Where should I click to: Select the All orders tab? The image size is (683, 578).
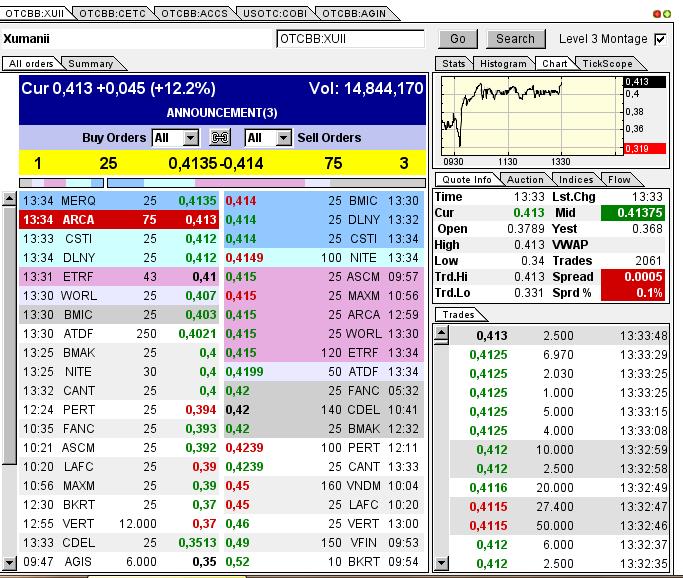(31, 64)
